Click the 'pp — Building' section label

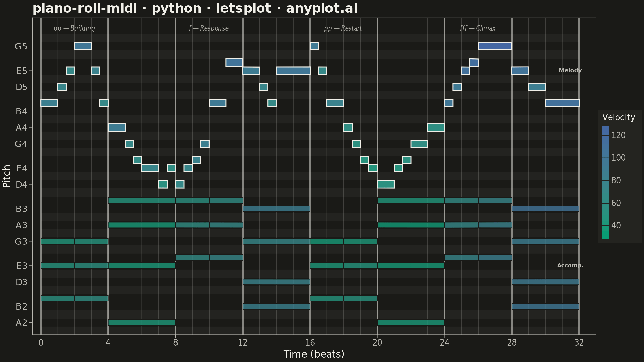click(x=74, y=28)
